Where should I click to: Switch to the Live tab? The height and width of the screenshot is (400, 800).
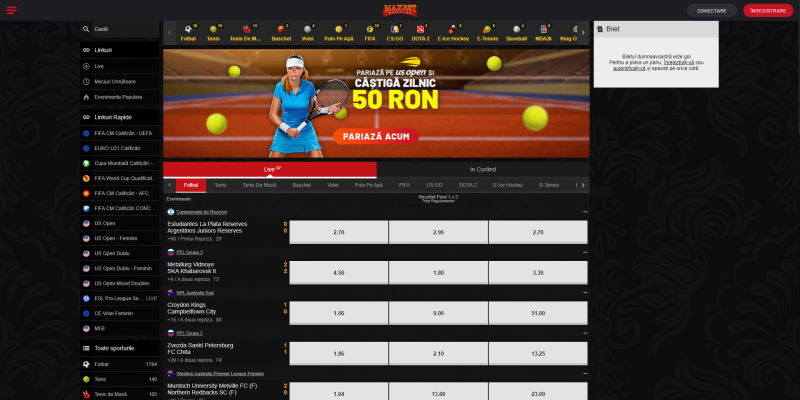[x=270, y=170]
